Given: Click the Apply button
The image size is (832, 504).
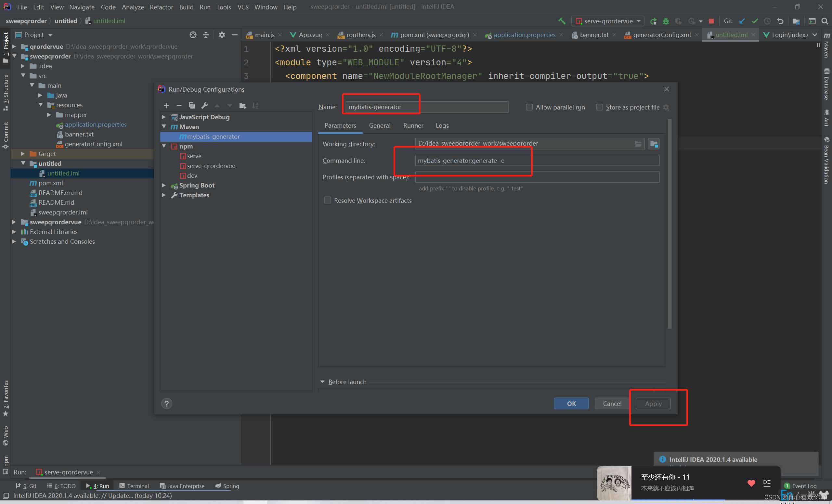Looking at the screenshot, I should pos(653,403).
